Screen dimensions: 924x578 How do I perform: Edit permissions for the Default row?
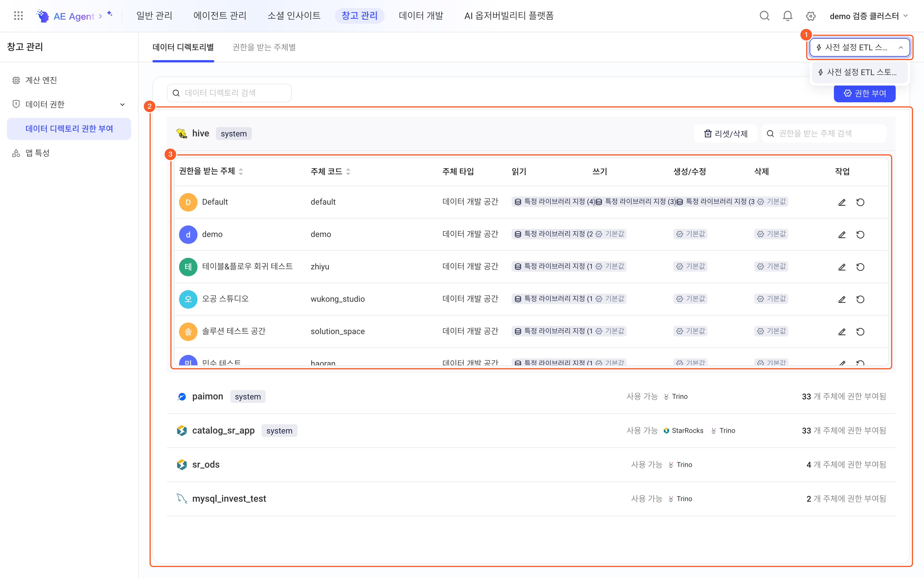[x=842, y=202]
